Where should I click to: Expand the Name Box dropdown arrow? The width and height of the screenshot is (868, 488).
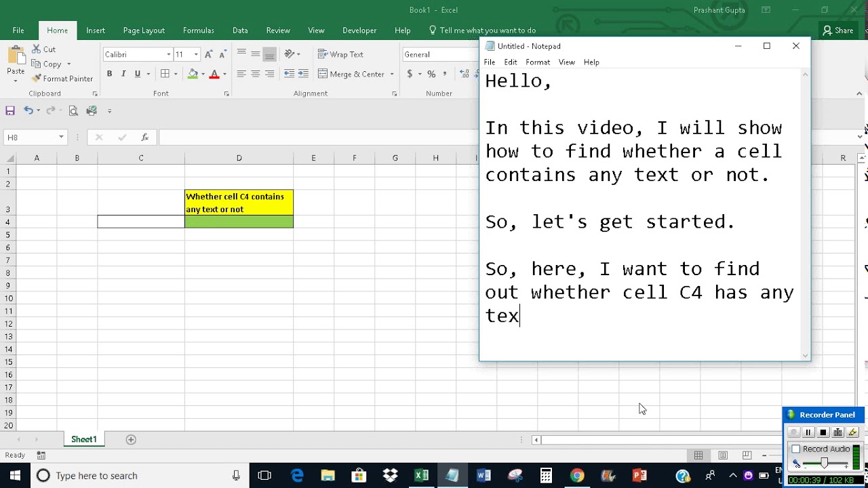pyautogui.click(x=61, y=138)
